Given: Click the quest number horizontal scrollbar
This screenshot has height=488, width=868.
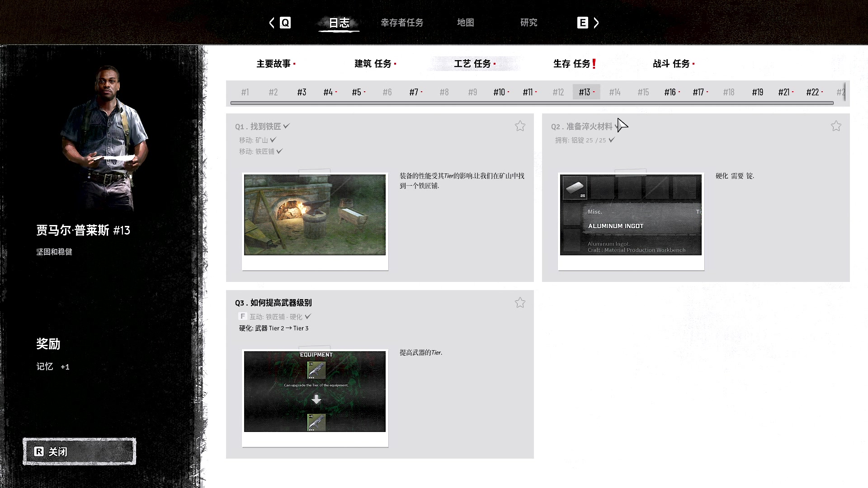Looking at the screenshot, I should (532, 103).
